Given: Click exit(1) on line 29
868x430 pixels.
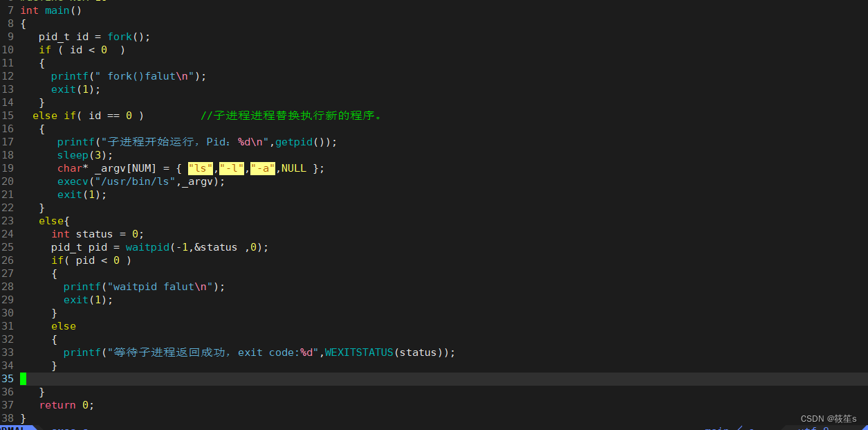Looking at the screenshot, I should (89, 300).
